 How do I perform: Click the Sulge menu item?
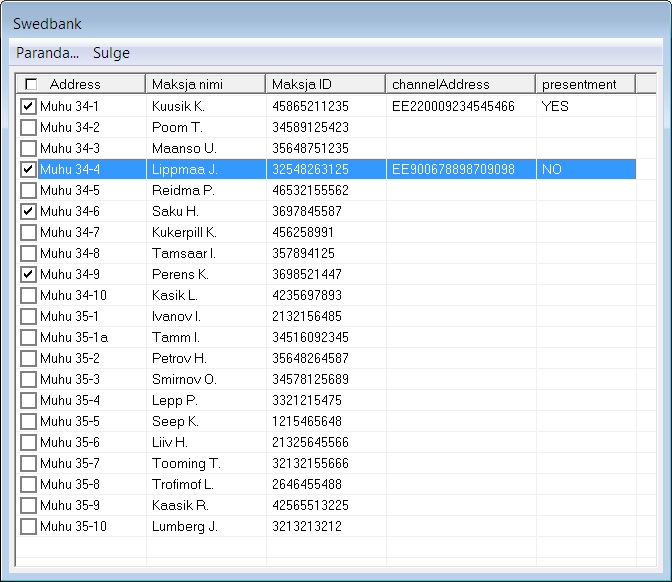click(111, 53)
